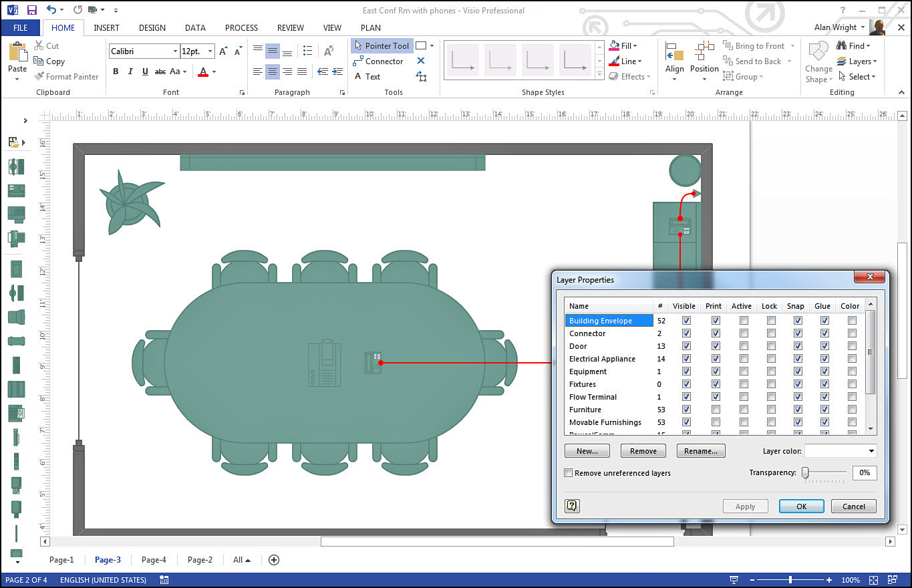Viewport: 912px width, 588px height.
Task: Uncheck Print for Connector layer
Action: (x=716, y=333)
